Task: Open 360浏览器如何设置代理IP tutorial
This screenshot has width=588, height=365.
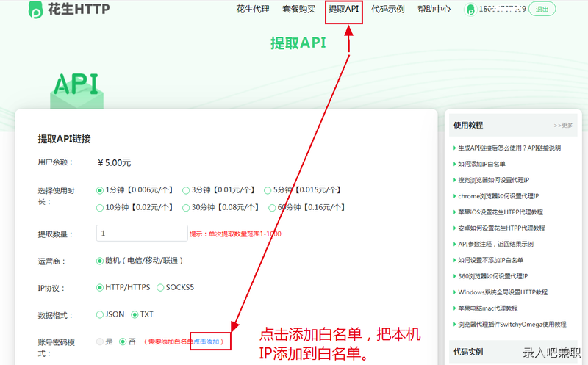Action: click(492, 276)
